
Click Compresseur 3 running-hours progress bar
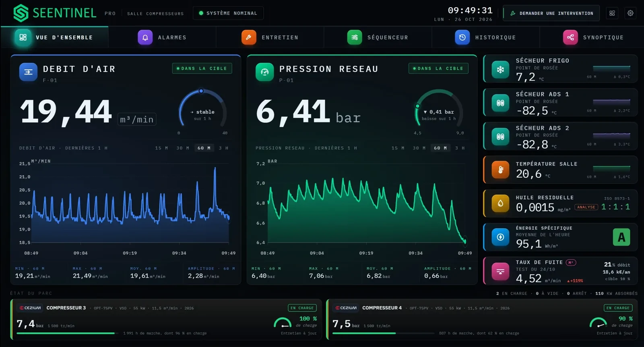68,333
